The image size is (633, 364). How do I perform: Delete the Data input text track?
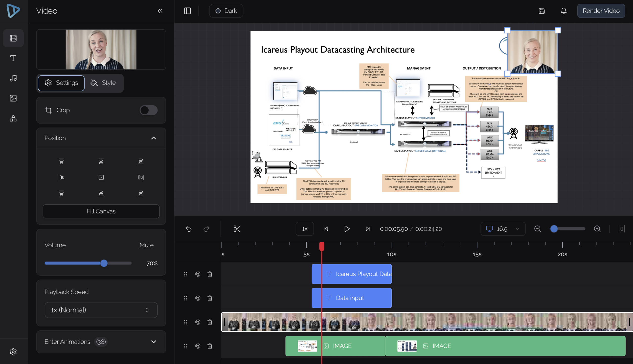(x=210, y=298)
